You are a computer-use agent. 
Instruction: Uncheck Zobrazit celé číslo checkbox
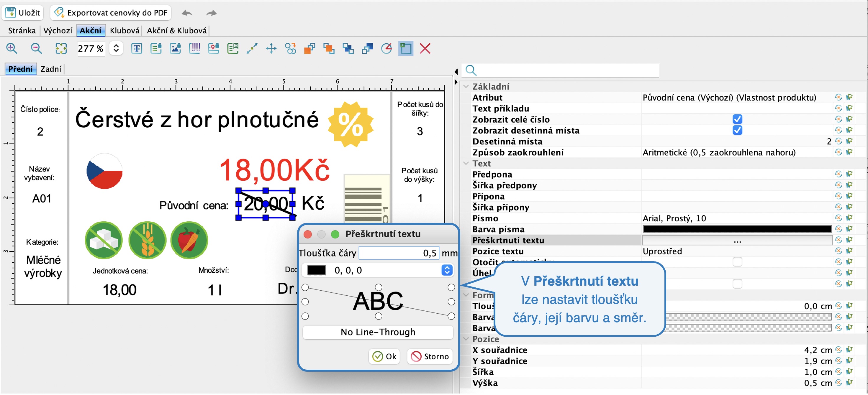(737, 120)
